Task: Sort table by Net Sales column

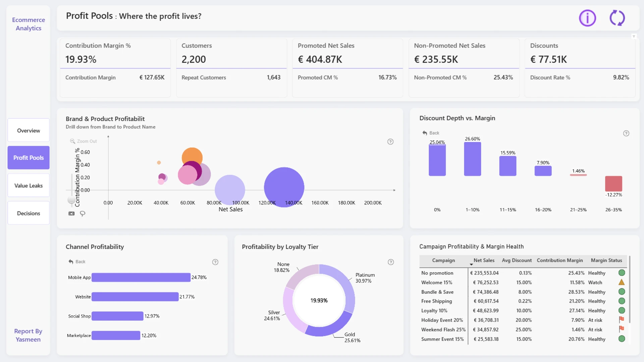Action: coord(484,260)
